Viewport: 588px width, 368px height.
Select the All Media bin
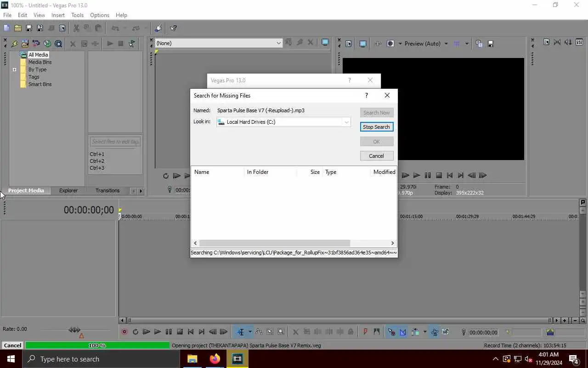[38, 55]
